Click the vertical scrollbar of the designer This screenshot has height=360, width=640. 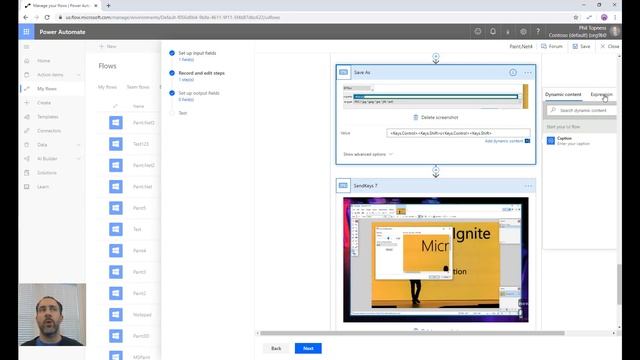pyautogui.click(x=619, y=284)
